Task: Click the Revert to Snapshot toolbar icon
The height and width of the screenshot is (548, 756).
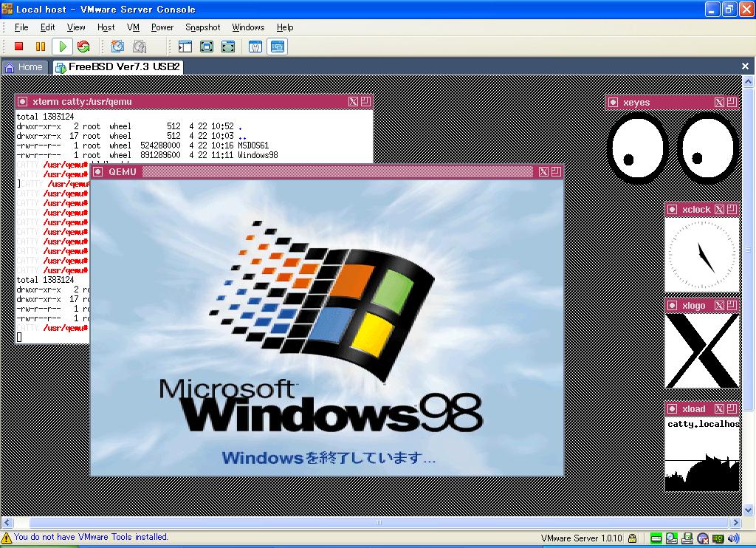Action: tap(140, 47)
